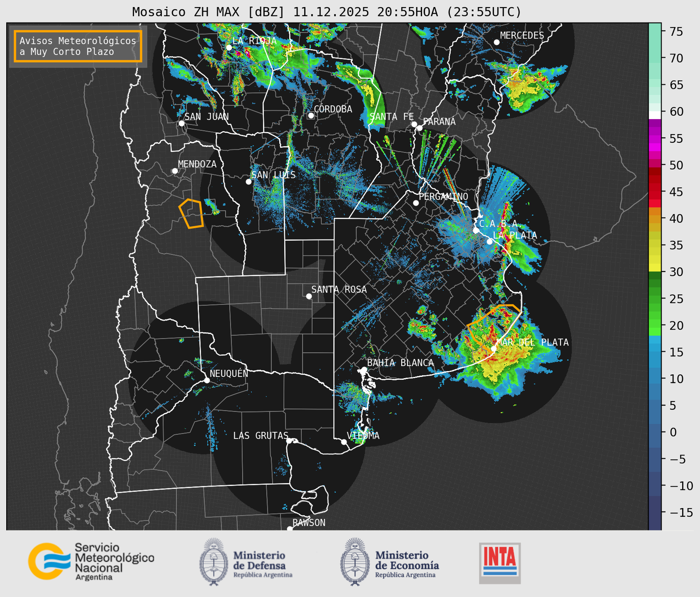The height and width of the screenshot is (597, 700).
Task: Click the Ministerio de Economía crest
Action: tap(356, 562)
